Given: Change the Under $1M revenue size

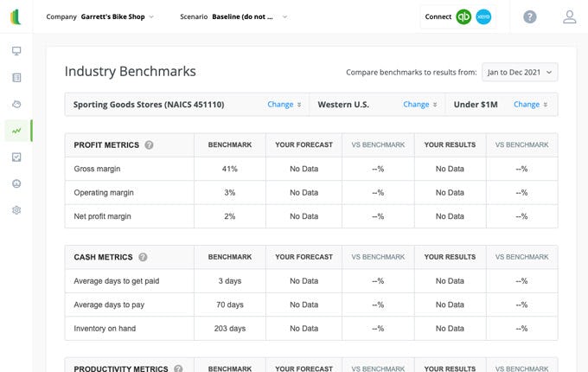Looking at the screenshot, I should (x=530, y=105).
